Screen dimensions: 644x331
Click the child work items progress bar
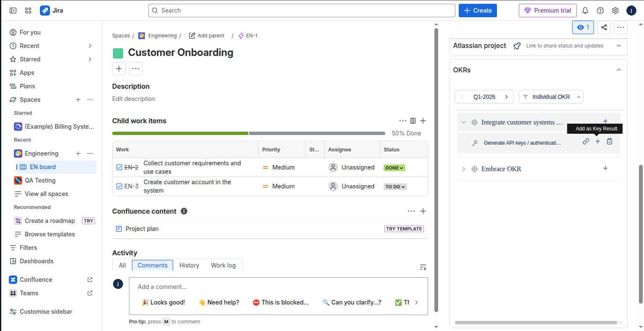pos(249,133)
